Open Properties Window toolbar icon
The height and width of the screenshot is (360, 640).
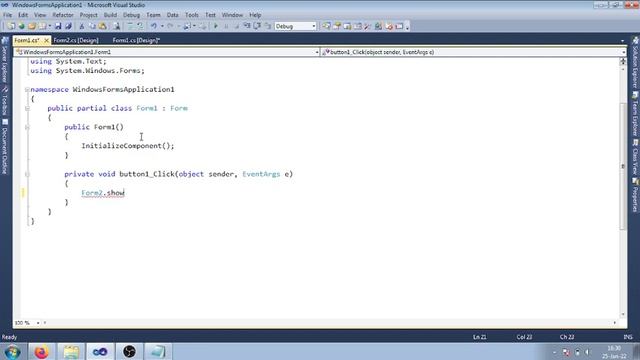pyautogui.click(x=337, y=26)
